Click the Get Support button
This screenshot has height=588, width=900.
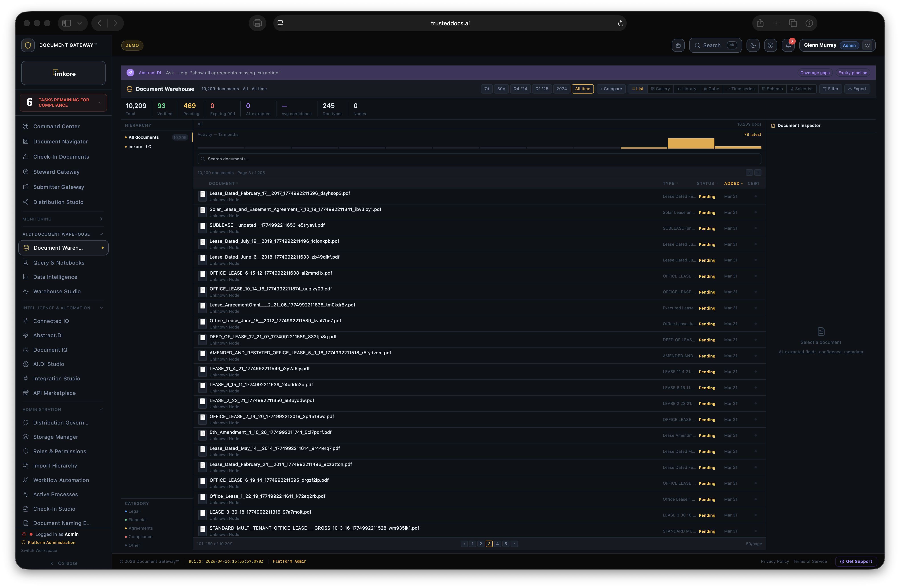[x=856, y=561]
